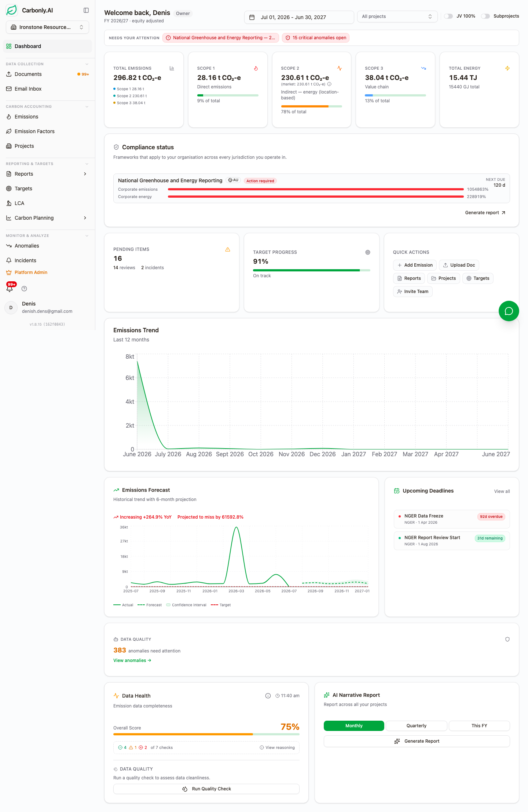Follow the View anomalies link

point(132,661)
